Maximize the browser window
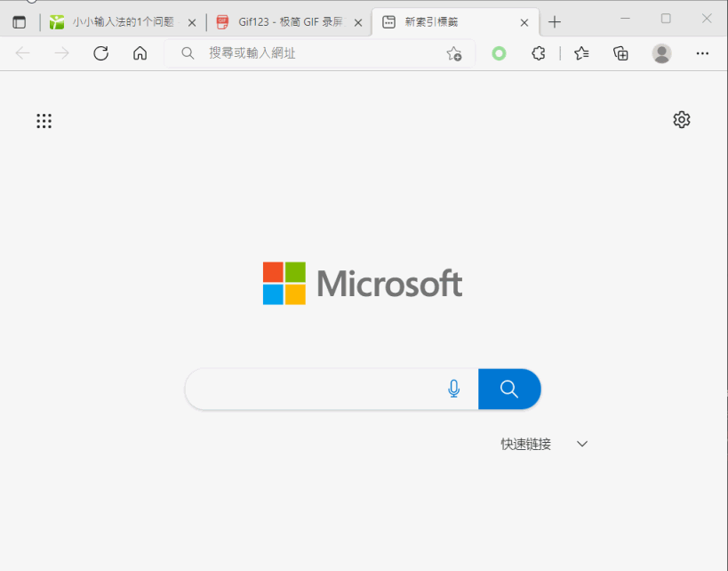The image size is (728, 571). (666, 19)
